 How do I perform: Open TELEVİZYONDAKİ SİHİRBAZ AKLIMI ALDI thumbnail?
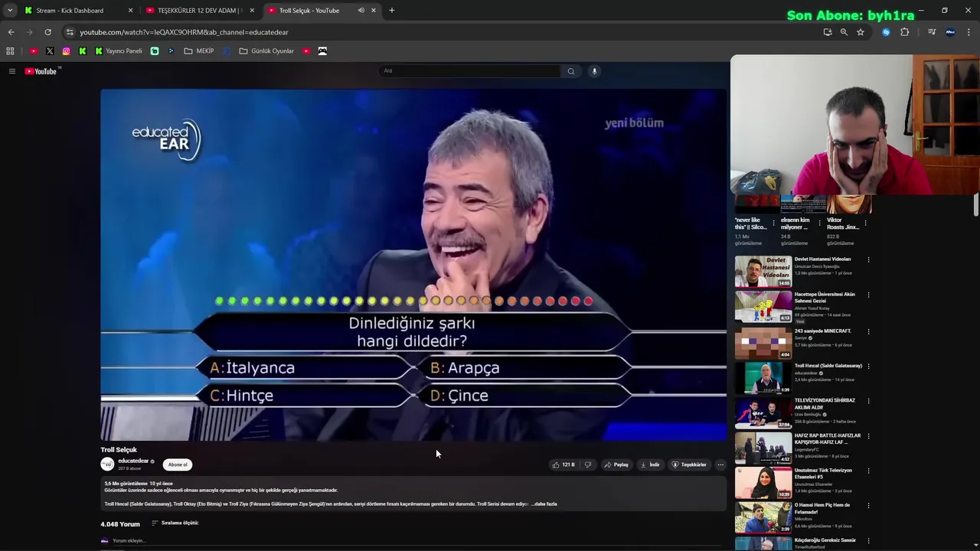pos(763,413)
